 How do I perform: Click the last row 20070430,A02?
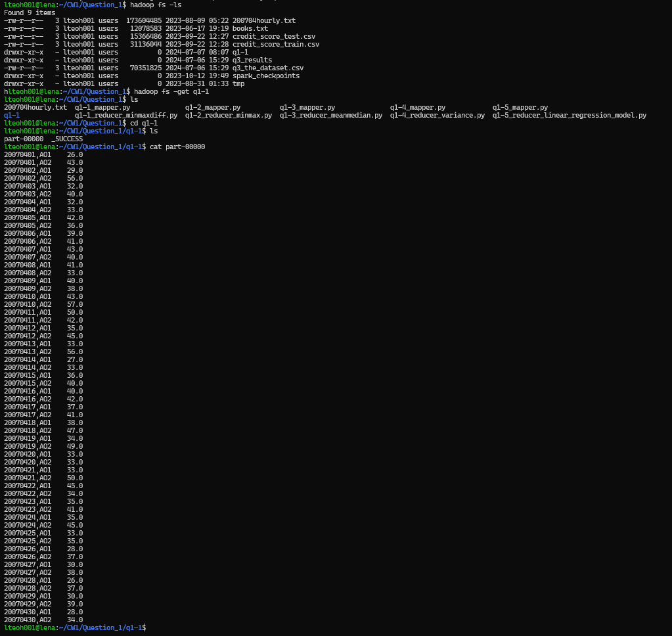[x=43, y=620]
